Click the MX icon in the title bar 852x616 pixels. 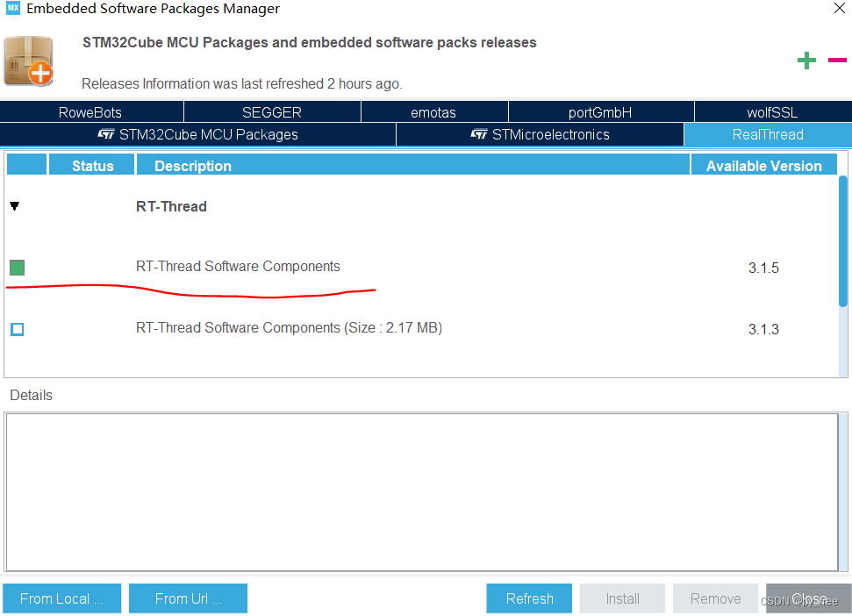pos(11,9)
